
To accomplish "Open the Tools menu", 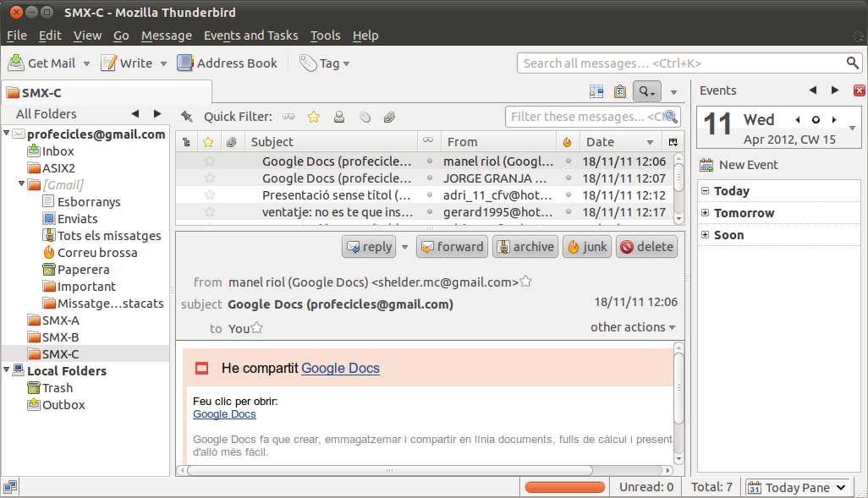I will coord(325,36).
